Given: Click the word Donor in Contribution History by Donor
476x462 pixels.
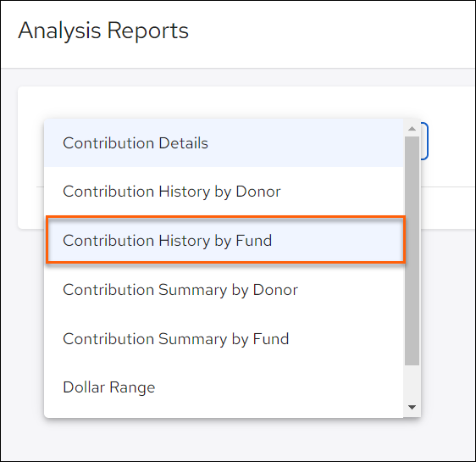Looking at the screenshot, I should click(258, 192).
